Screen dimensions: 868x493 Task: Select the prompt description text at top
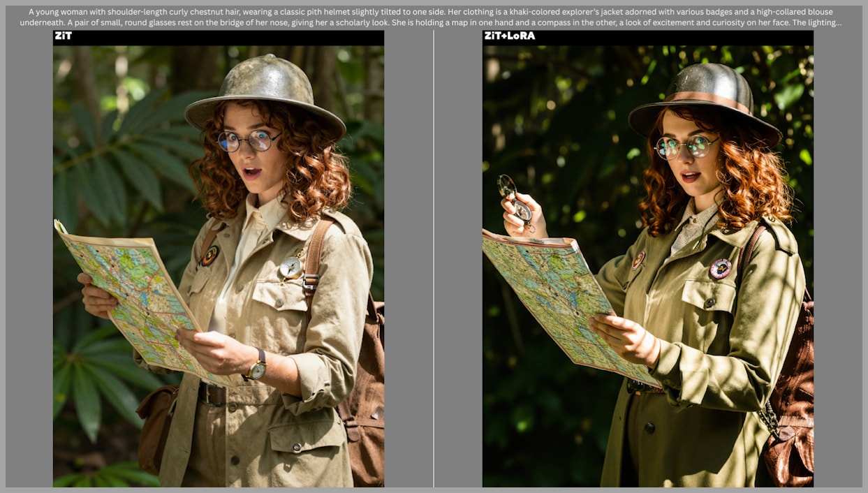433,17
